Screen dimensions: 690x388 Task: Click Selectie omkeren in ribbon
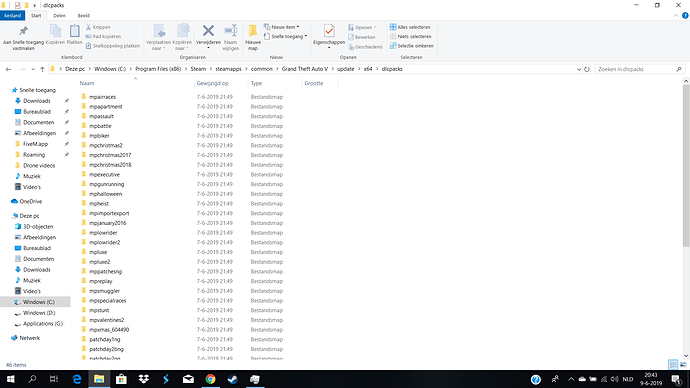click(x=411, y=46)
